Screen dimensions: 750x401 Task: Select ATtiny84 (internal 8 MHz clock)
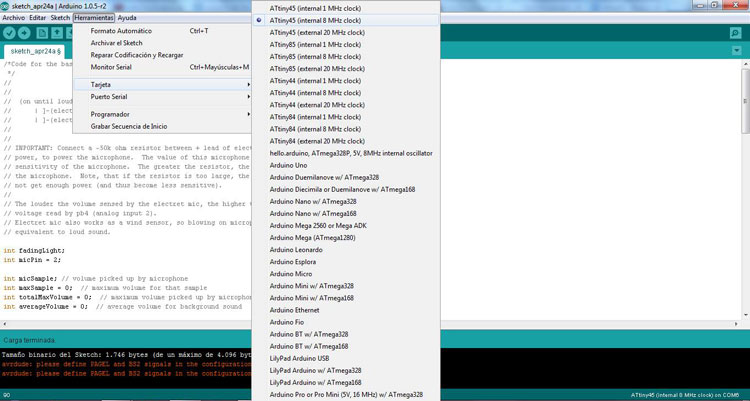click(x=345, y=129)
